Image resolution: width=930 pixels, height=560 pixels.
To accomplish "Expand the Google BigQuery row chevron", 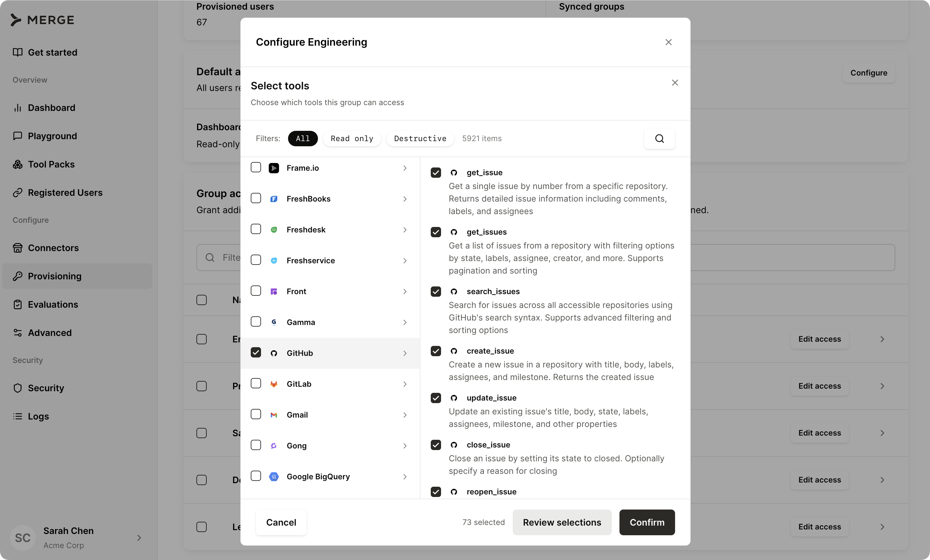I will click(404, 477).
